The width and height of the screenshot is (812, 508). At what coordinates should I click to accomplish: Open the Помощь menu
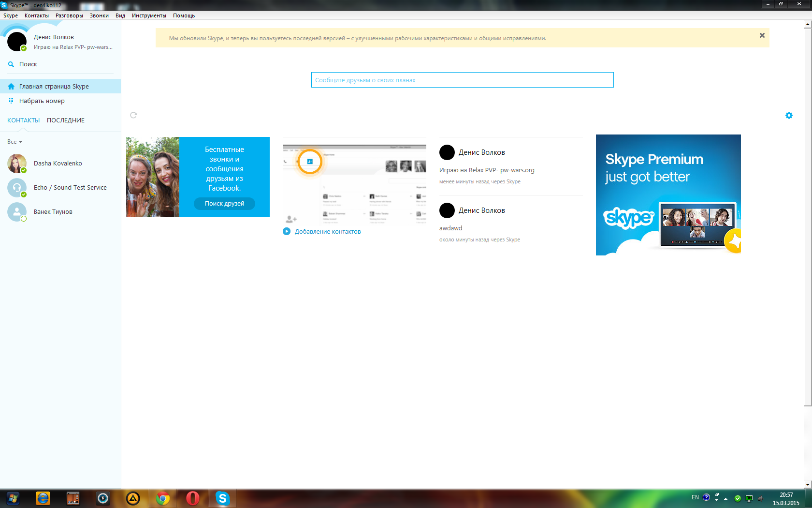(x=184, y=15)
